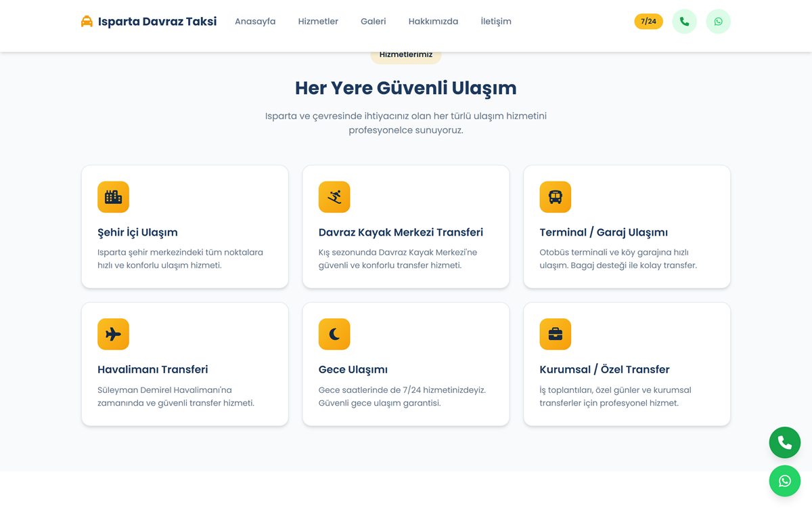
Task: Click the Havalimanı Transferi card title
Action: tap(153, 370)
